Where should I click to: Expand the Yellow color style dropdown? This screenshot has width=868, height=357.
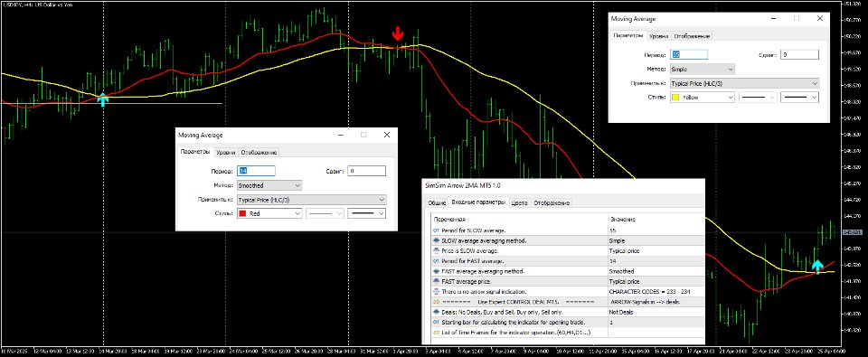pos(702,97)
